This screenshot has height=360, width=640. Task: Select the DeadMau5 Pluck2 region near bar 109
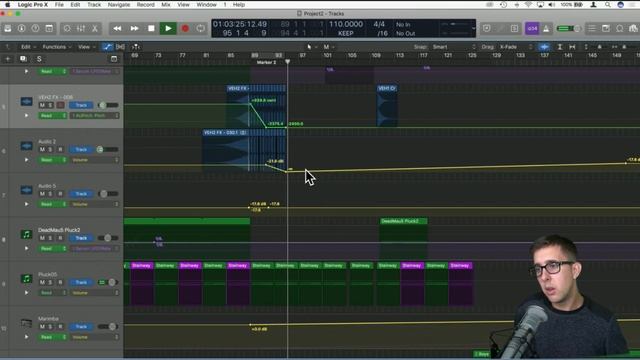[403, 238]
